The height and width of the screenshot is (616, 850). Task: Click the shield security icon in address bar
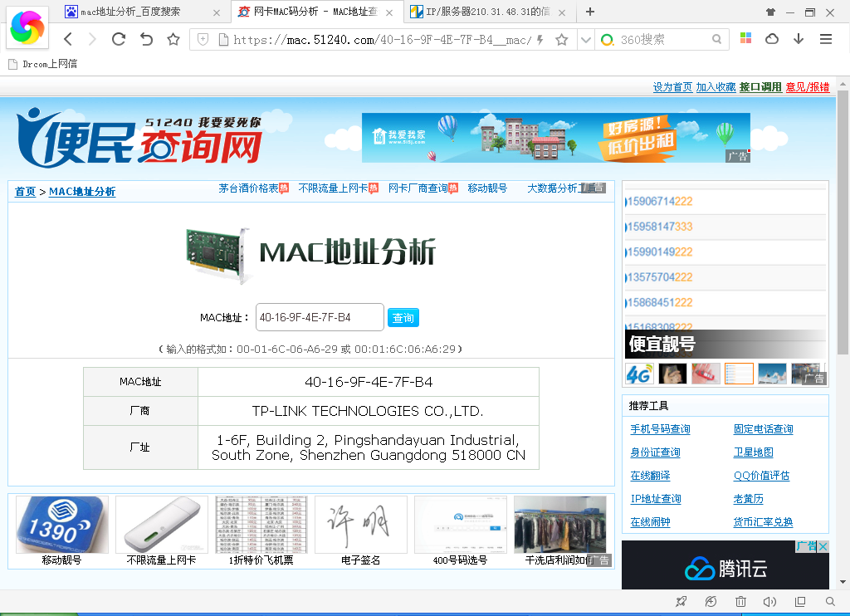pyautogui.click(x=203, y=39)
